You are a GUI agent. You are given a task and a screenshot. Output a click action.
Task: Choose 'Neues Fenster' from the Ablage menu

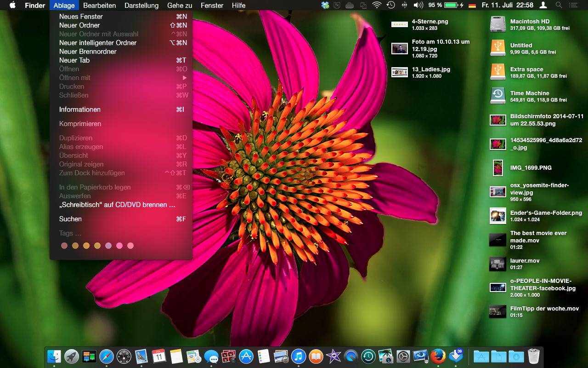click(x=81, y=17)
